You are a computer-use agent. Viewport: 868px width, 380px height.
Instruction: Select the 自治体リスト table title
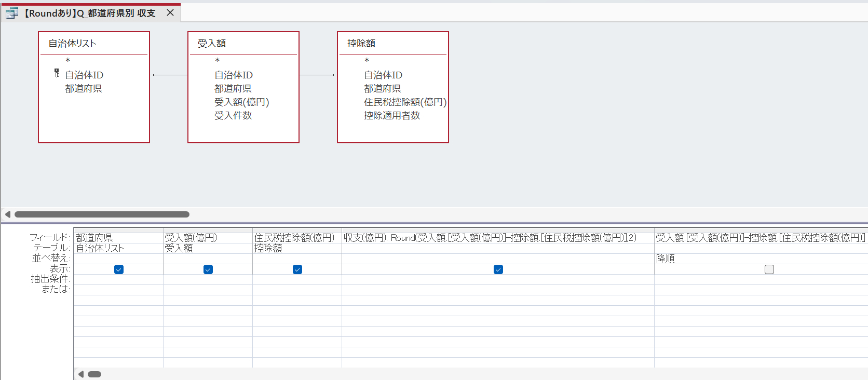coord(73,44)
